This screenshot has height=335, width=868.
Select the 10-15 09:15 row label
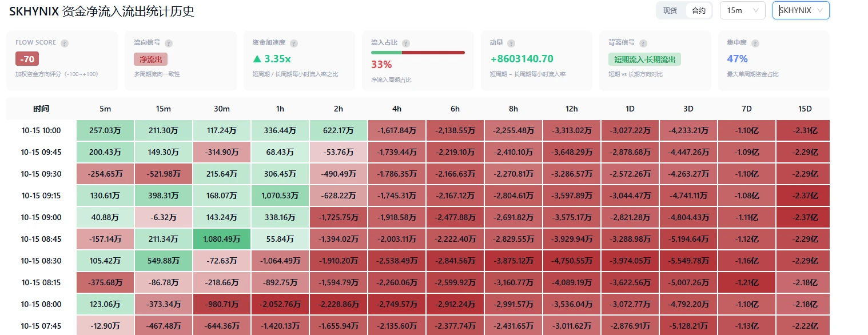coord(41,196)
